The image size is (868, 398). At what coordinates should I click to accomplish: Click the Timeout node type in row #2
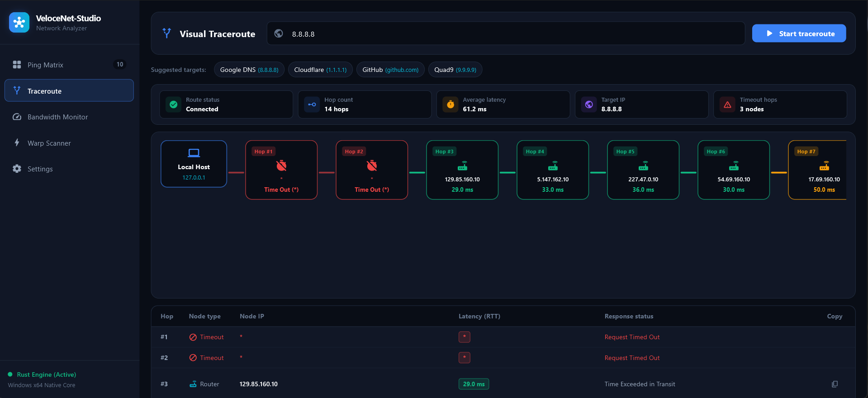coord(206,358)
